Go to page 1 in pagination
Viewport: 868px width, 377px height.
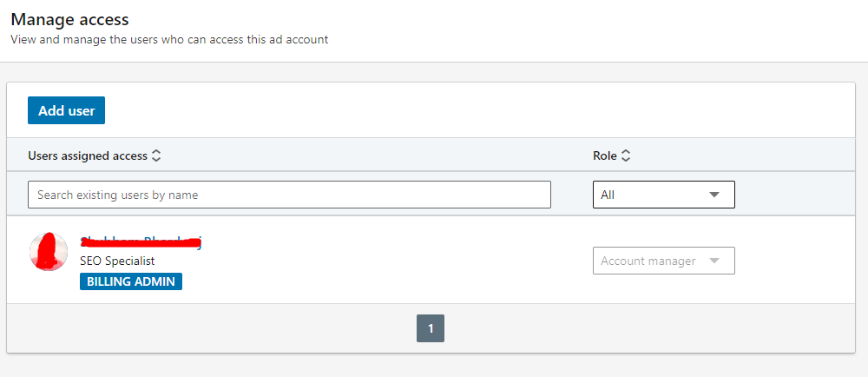[431, 328]
